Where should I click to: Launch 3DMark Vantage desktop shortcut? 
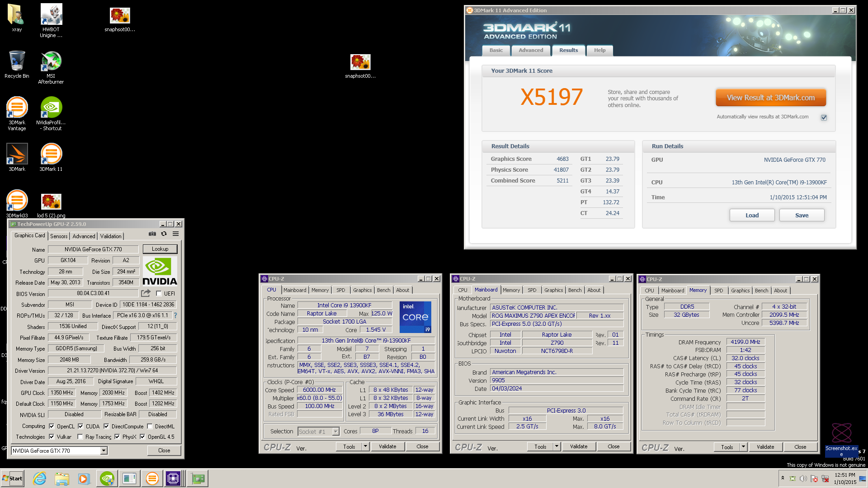(17, 114)
